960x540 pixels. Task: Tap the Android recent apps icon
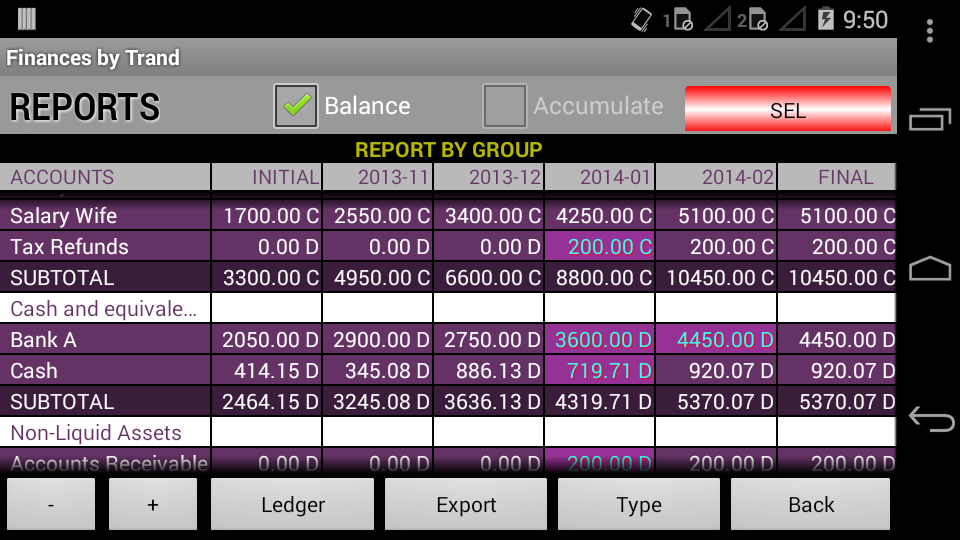coord(930,119)
